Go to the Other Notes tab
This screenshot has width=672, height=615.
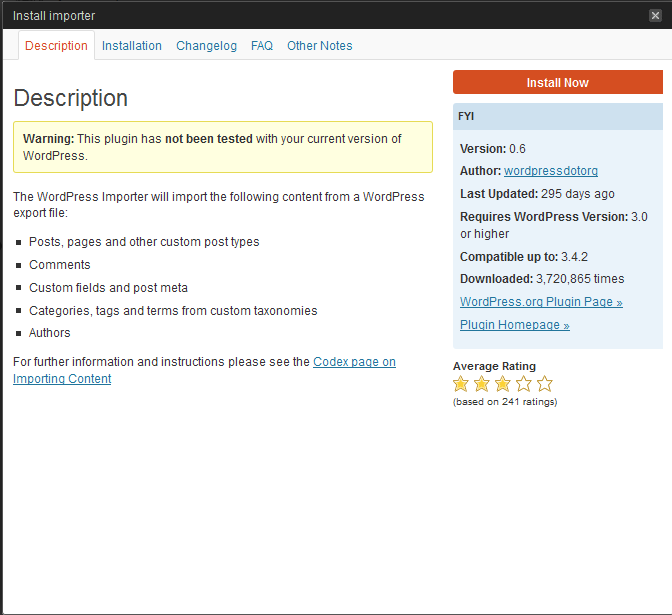(319, 46)
